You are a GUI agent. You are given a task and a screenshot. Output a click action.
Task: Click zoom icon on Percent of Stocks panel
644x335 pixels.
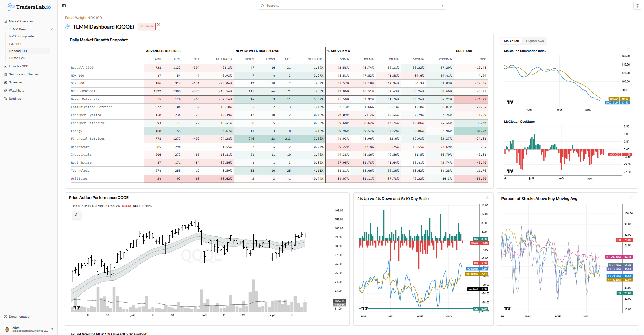click(632, 198)
